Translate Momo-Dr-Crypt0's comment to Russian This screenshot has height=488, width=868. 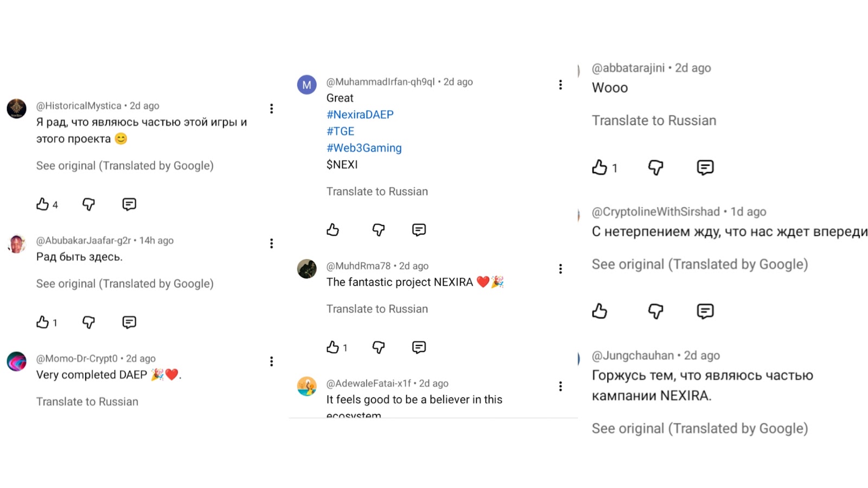pos(87,402)
